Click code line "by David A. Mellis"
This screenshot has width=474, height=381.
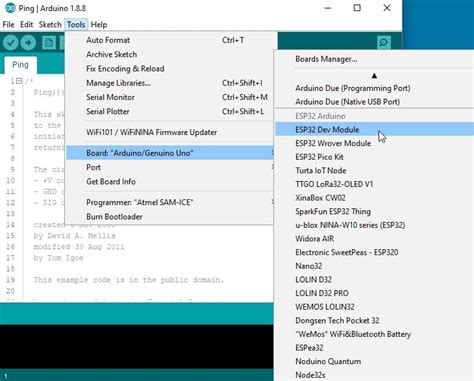pyautogui.click(x=74, y=236)
